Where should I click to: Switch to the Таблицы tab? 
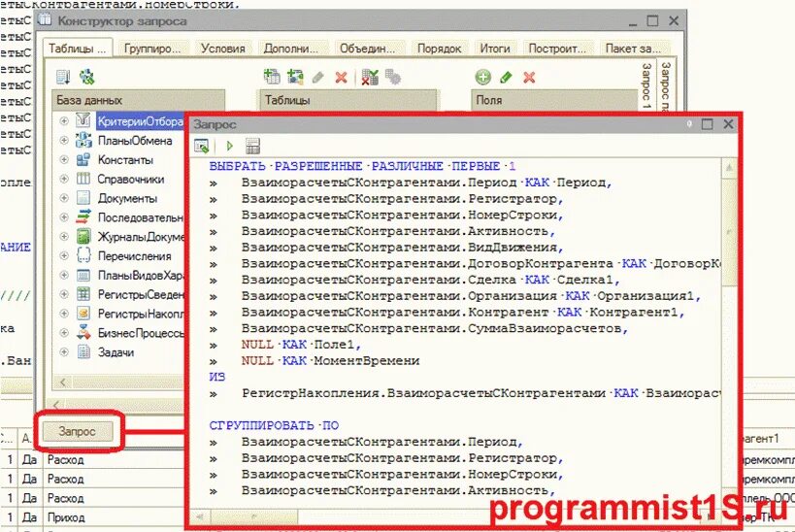[x=78, y=49]
